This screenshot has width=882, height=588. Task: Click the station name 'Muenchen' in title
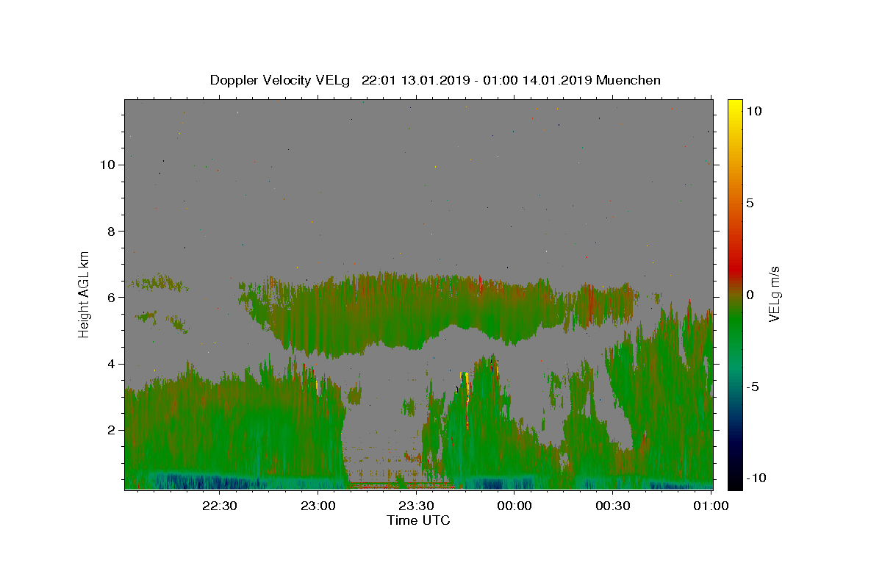[x=628, y=80]
